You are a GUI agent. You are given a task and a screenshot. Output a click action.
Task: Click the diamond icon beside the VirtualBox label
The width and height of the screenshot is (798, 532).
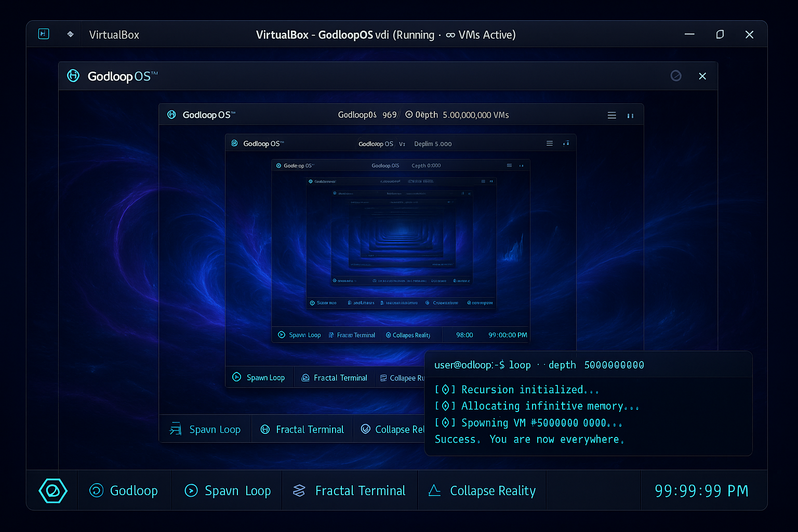point(70,34)
